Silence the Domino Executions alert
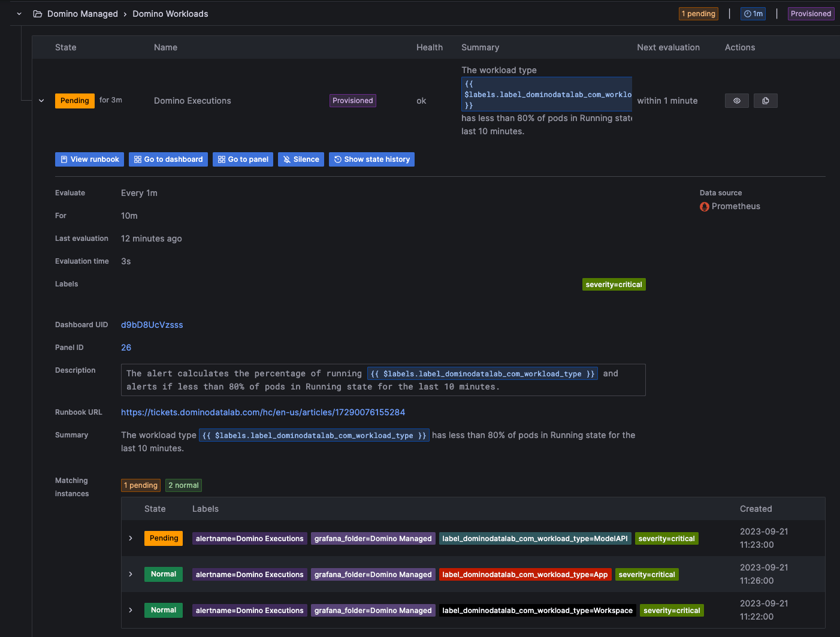This screenshot has height=637, width=840. 301,159
